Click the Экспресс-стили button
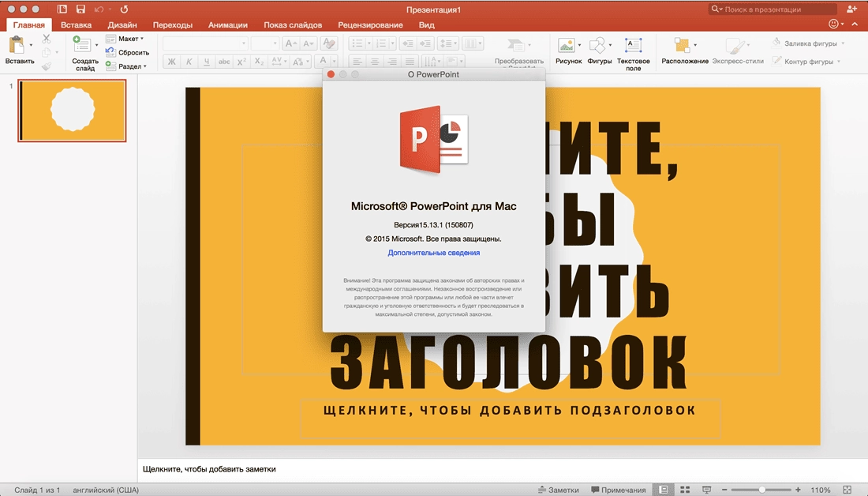This screenshot has height=496, width=868. (x=737, y=51)
